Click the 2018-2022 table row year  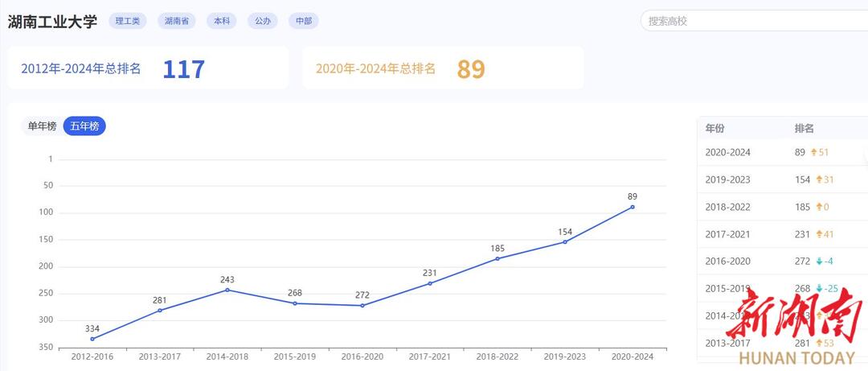click(x=728, y=207)
